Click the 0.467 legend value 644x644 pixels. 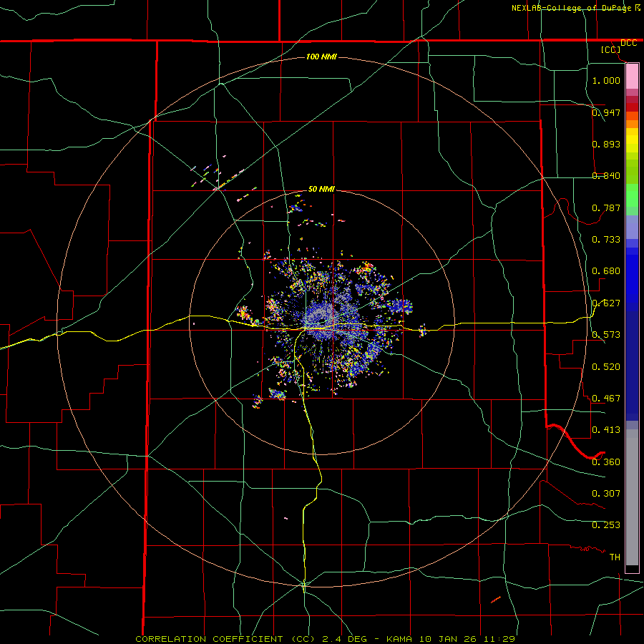pos(606,398)
